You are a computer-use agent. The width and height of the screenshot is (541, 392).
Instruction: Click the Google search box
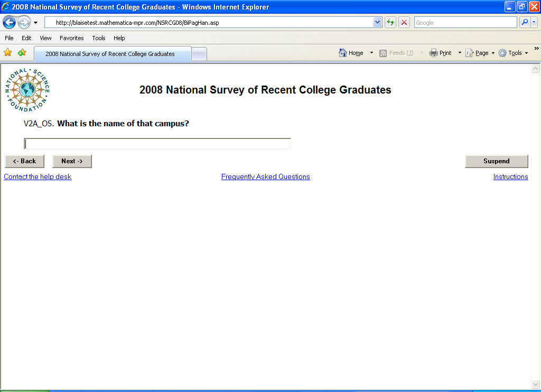pos(465,22)
